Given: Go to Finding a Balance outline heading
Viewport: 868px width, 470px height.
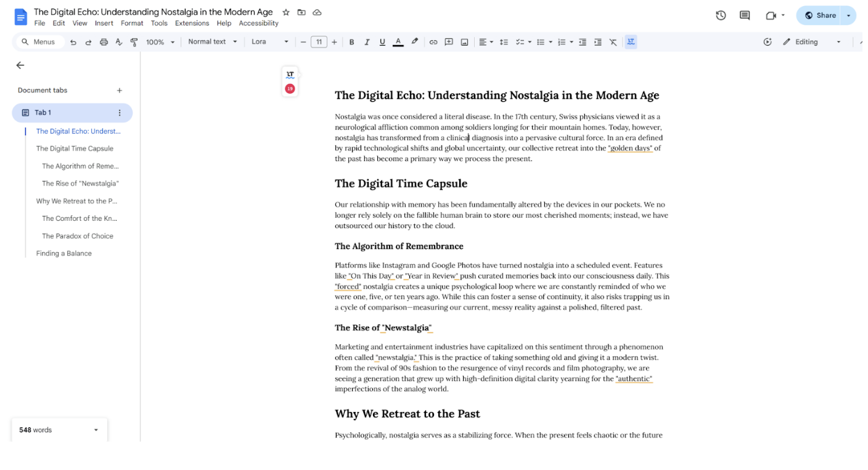Looking at the screenshot, I should click(x=63, y=254).
